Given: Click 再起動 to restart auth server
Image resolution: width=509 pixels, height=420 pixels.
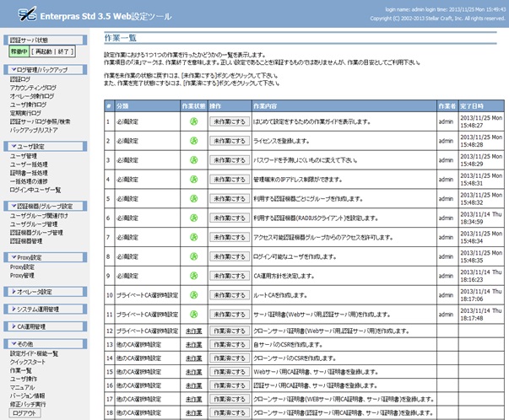Looking at the screenshot, I should [x=44, y=51].
